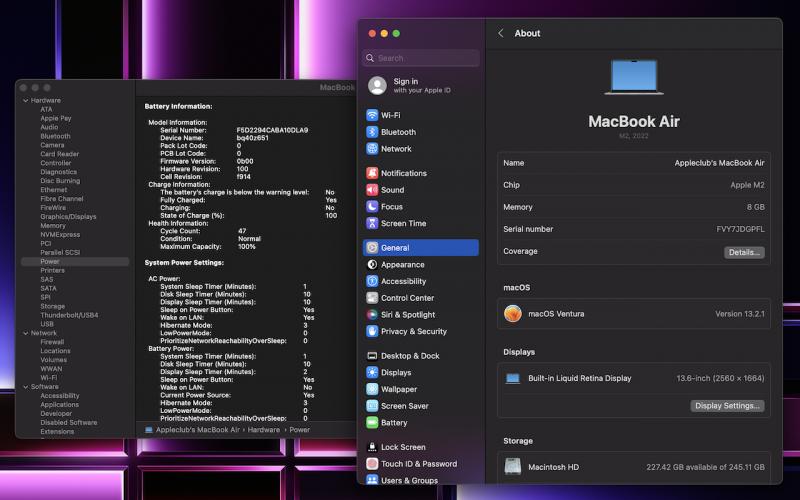This screenshot has width=800, height=500.
Task: Click the MacBook Air laptop image
Action: tap(634, 77)
